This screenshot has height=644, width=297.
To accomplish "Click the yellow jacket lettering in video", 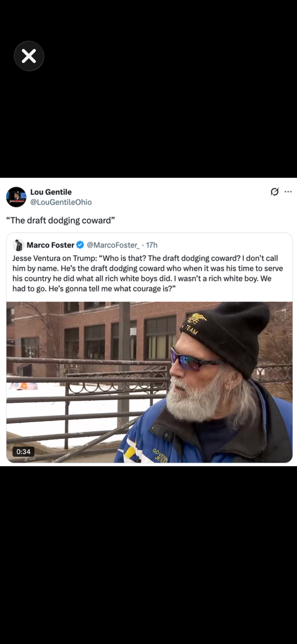I will coord(160,455).
